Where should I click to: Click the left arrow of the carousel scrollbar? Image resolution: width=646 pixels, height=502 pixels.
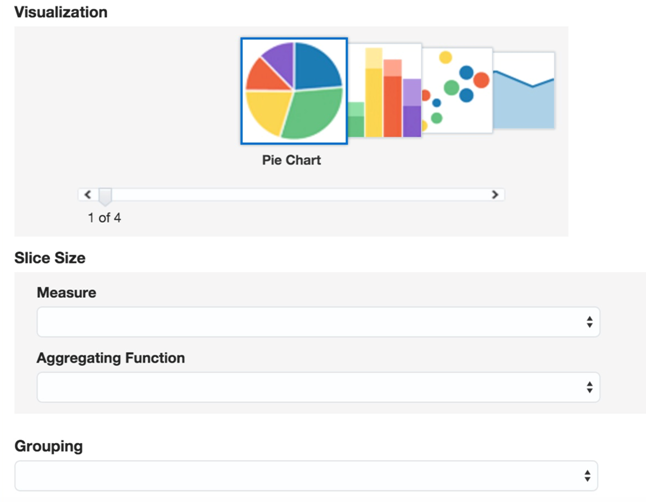tap(88, 195)
